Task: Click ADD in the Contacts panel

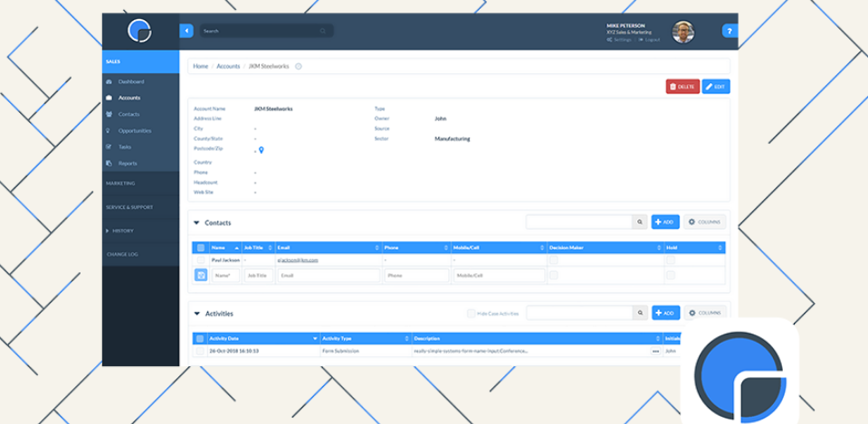Action: pos(665,222)
